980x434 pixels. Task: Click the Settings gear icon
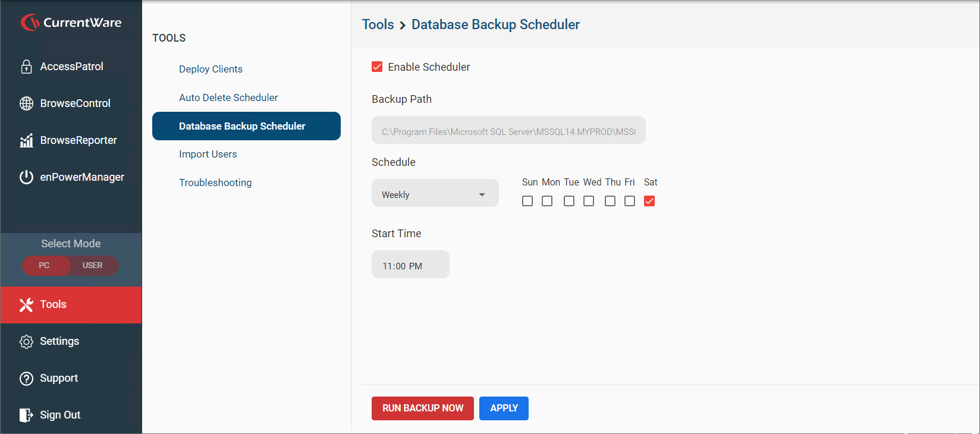[x=26, y=341]
